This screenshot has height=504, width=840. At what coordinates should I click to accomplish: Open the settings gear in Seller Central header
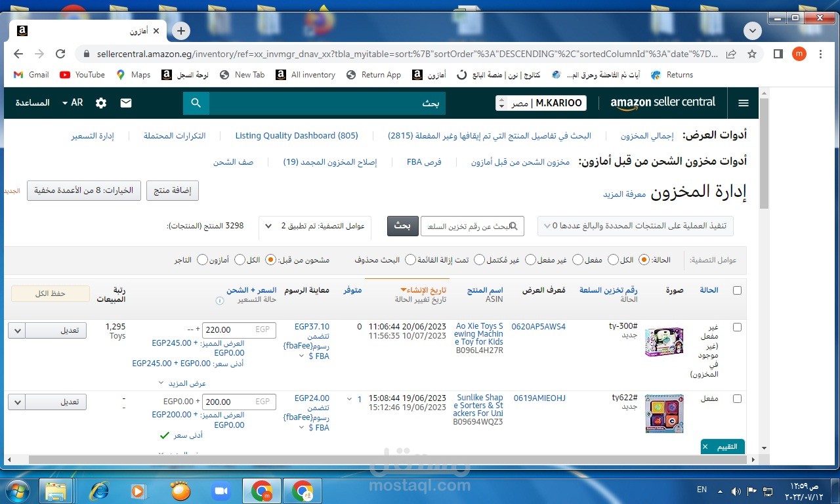101,103
